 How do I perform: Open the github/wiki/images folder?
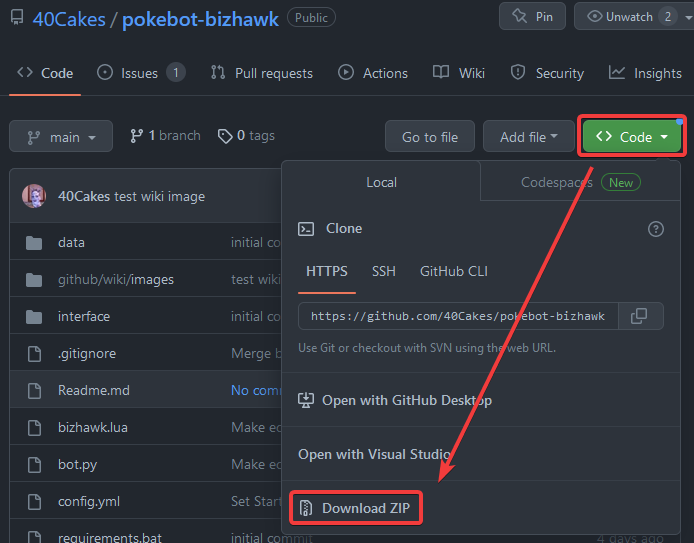coord(116,280)
